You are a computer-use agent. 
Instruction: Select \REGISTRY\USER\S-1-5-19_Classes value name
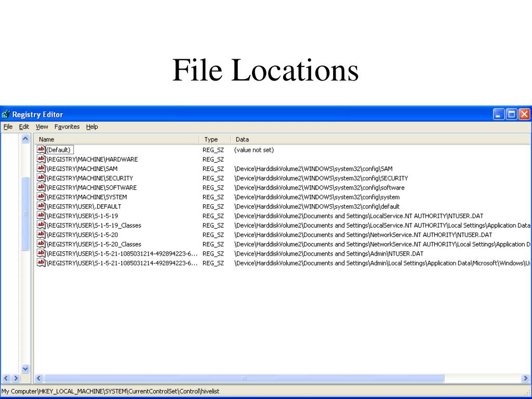(94, 225)
